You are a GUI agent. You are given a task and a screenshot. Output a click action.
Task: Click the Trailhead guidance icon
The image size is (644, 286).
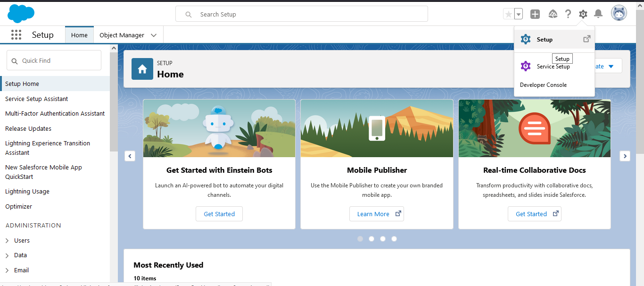click(553, 14)
